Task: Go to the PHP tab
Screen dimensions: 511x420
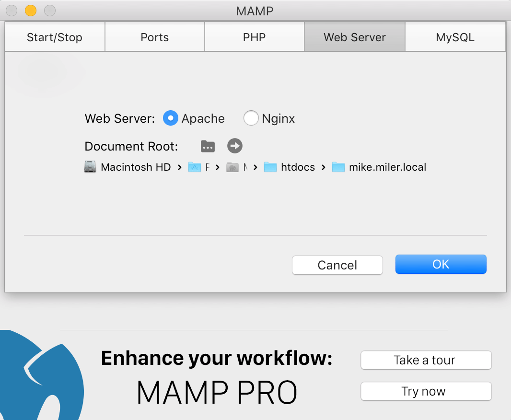Action: [255, 37]
